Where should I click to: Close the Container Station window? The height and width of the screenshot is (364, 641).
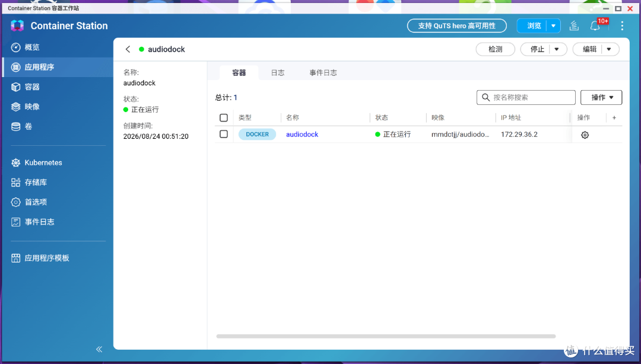coord(630,8)
